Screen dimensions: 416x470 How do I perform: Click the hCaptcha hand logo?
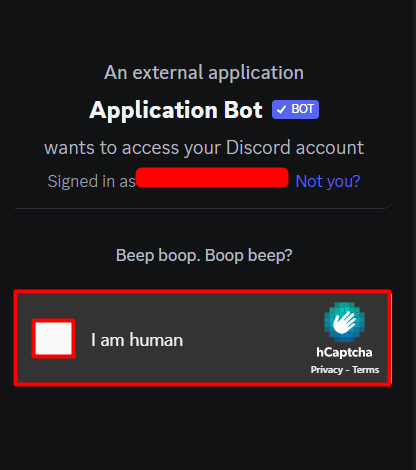[344, 322]
